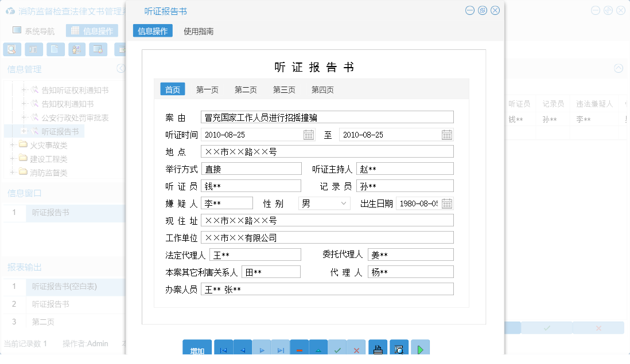This screenshot has height=364, width=630.
Task: Click the delete record (red minus) icon
Action: 299,350
